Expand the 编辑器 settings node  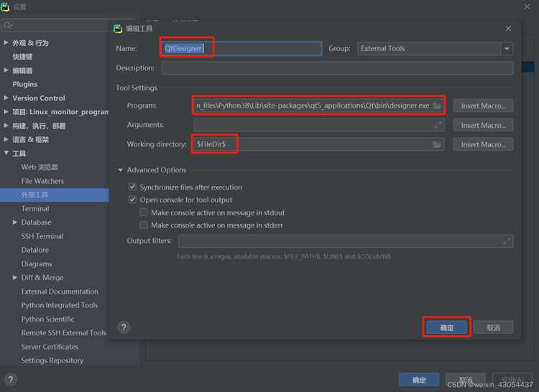click(6, 70)
